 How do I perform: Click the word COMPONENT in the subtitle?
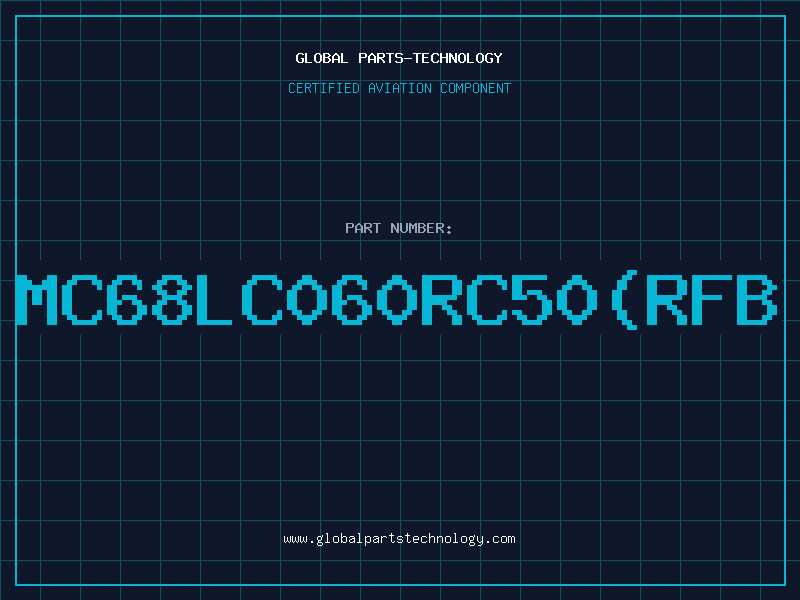point(476,88)
